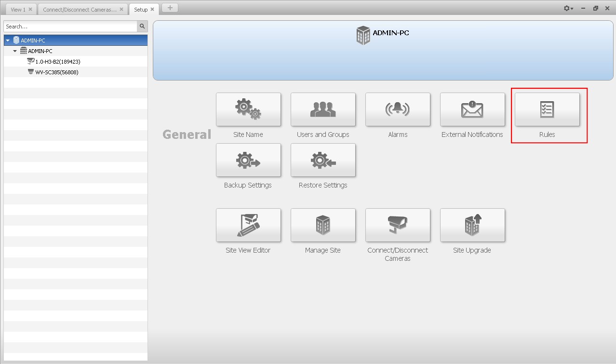Image resolution: width=616 pixels, height=364 pixels.
Task: Click the ADMIN-PC header title
Action: pyautogui.click(x=391, y=33)
